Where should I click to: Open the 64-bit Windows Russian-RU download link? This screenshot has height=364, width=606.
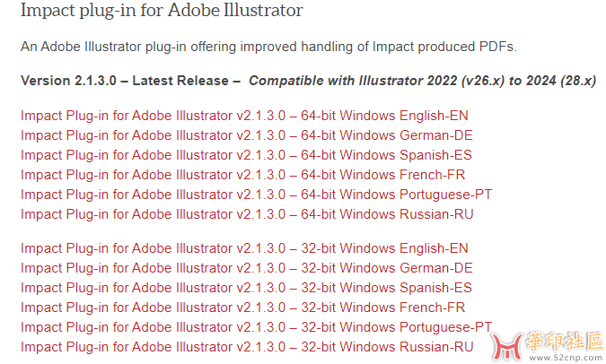click(247, 214)
